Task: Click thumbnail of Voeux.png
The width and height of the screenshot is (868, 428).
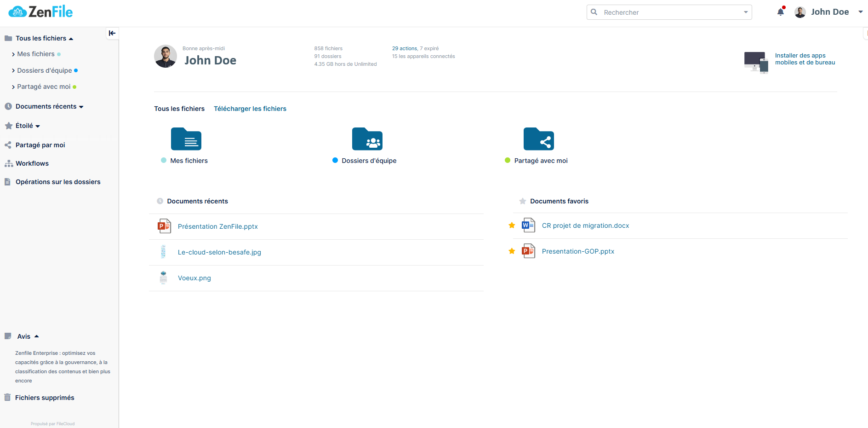Action: coord(163,278)
